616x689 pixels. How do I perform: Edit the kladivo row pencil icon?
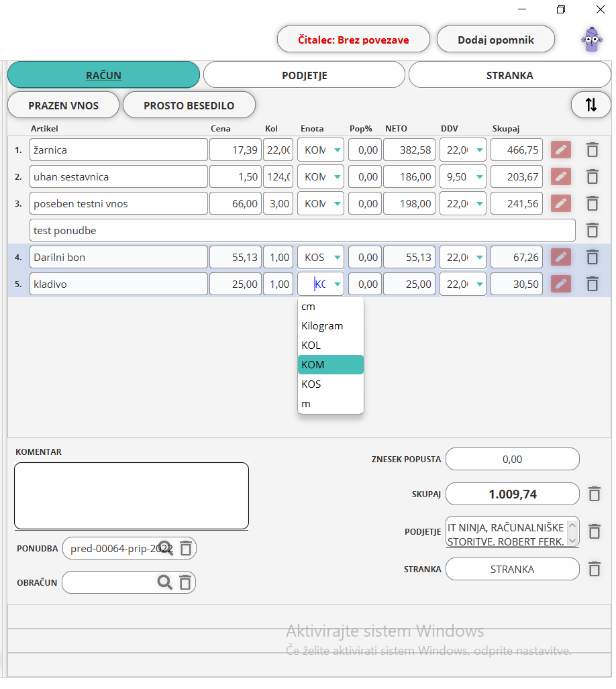click(560, 284)
